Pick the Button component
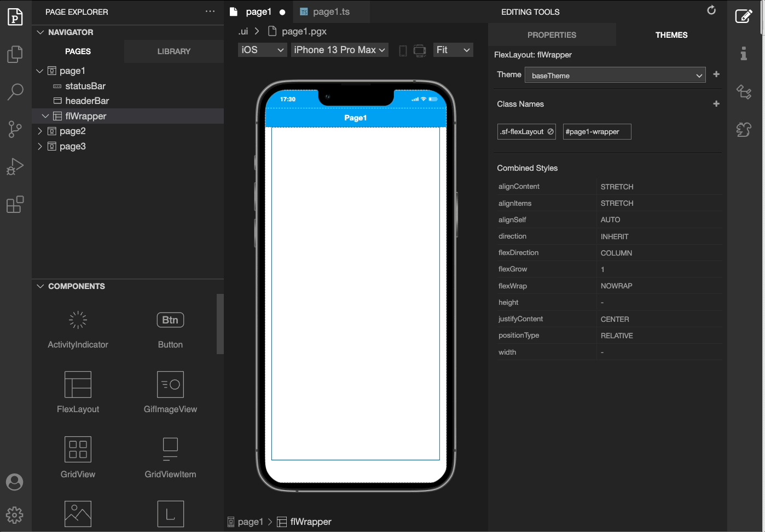This screenshot has width=765, height=532. pos(170,330)
